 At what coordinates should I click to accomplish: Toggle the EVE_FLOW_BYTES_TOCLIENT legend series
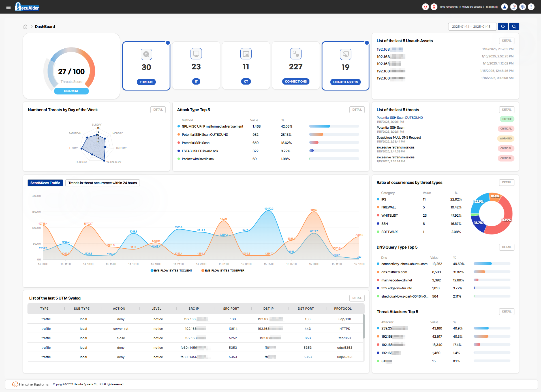click(172, 271)
